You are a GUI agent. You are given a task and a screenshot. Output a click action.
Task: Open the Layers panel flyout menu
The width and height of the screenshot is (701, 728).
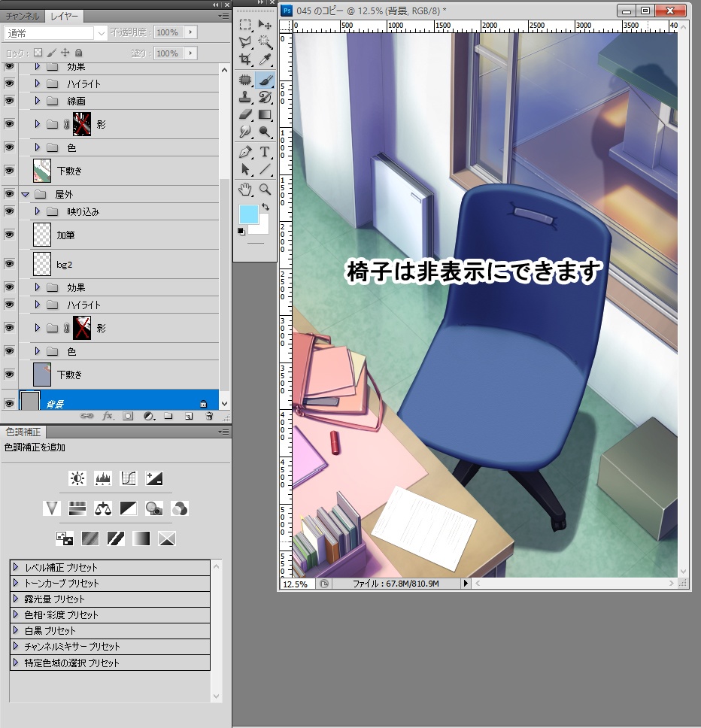[x=223, y=15]
